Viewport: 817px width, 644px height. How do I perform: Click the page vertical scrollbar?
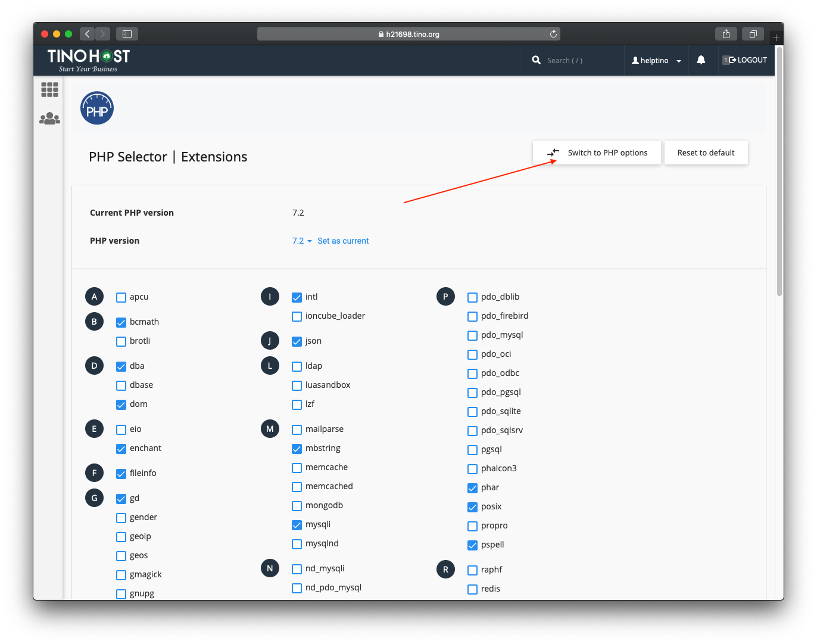click(x=779, y=172)
